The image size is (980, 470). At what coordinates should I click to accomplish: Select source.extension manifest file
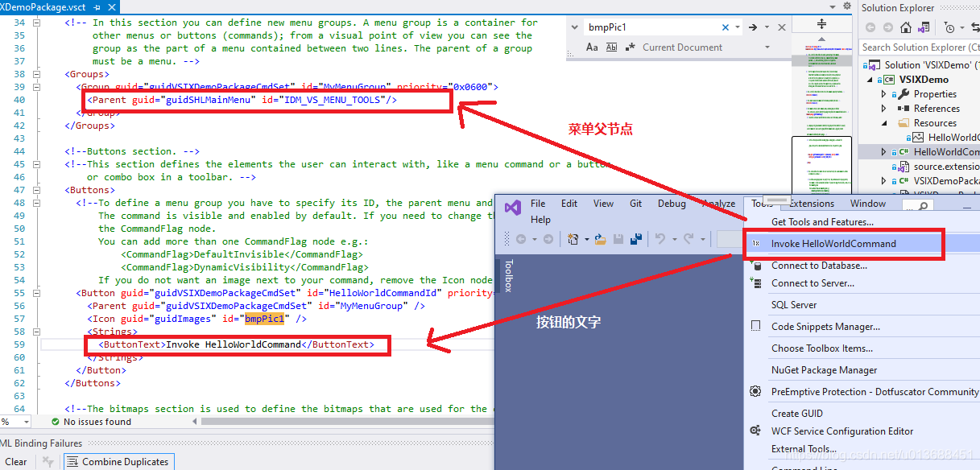(x=946, y=167)
